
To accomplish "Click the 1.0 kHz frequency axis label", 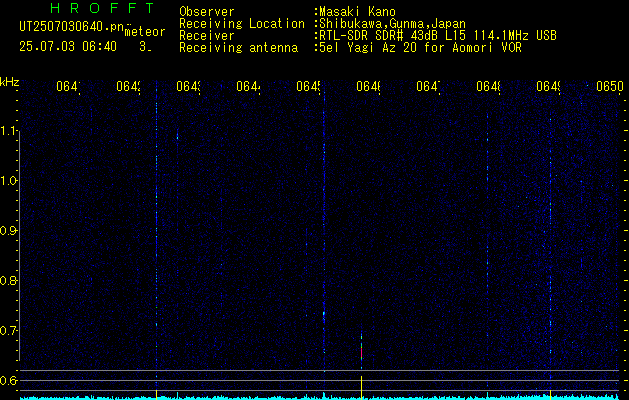I will [8, 181].
